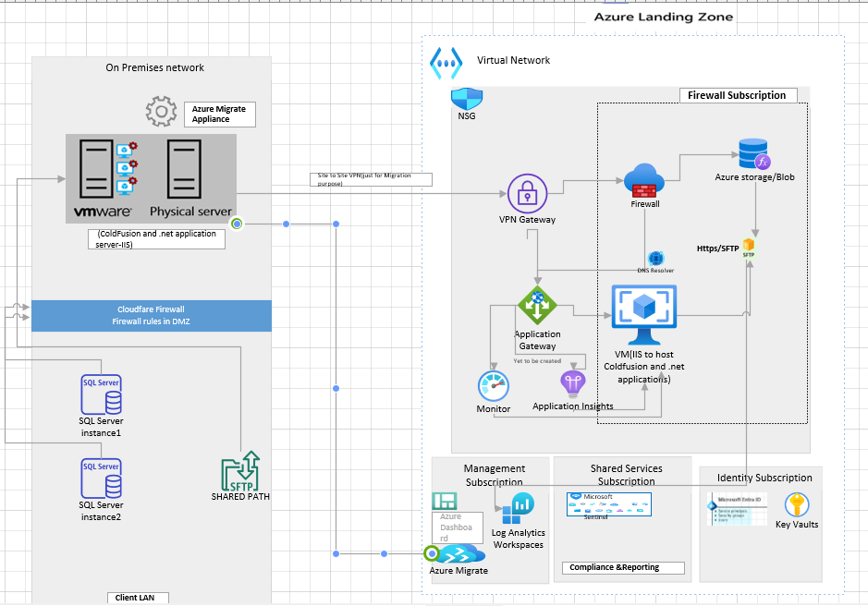Click the VM hosting ColdFusion icon

click(x=643, y=314)
